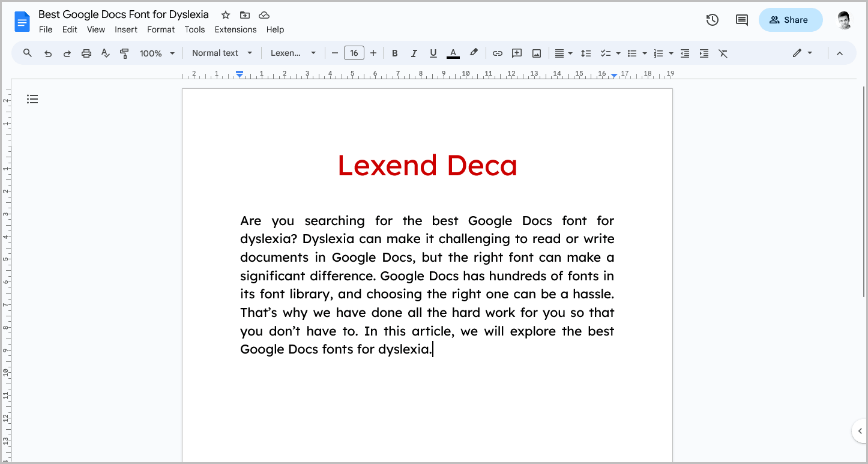Decrease the font size
Screen dimensions: 868x464
pyautogui.click(x=335, y=53)
